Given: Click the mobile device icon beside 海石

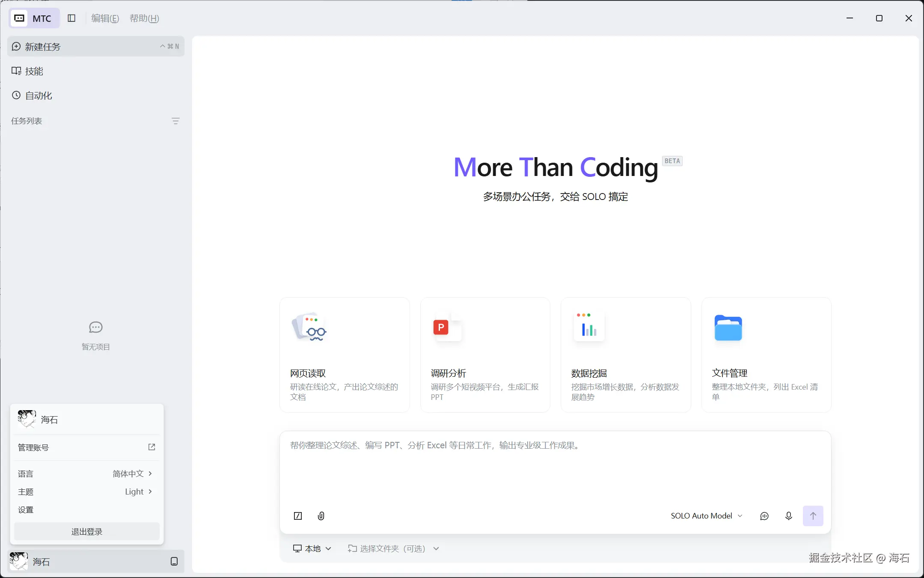Looking at the screenshot, I should click(174, 561).
